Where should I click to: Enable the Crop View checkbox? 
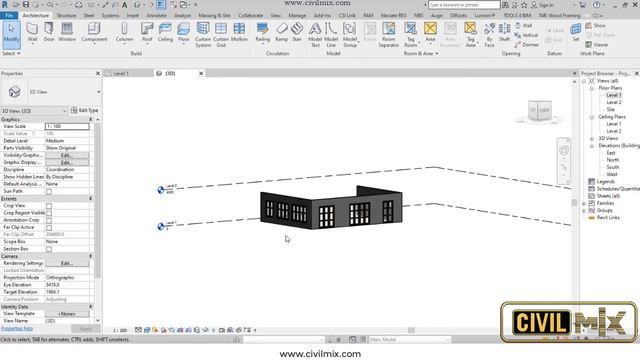(49, 206)
